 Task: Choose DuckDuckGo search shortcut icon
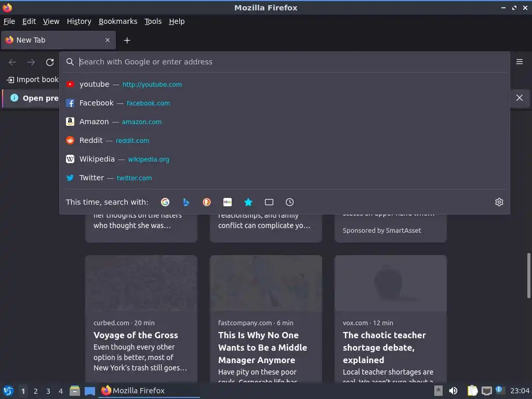point(207,202)
